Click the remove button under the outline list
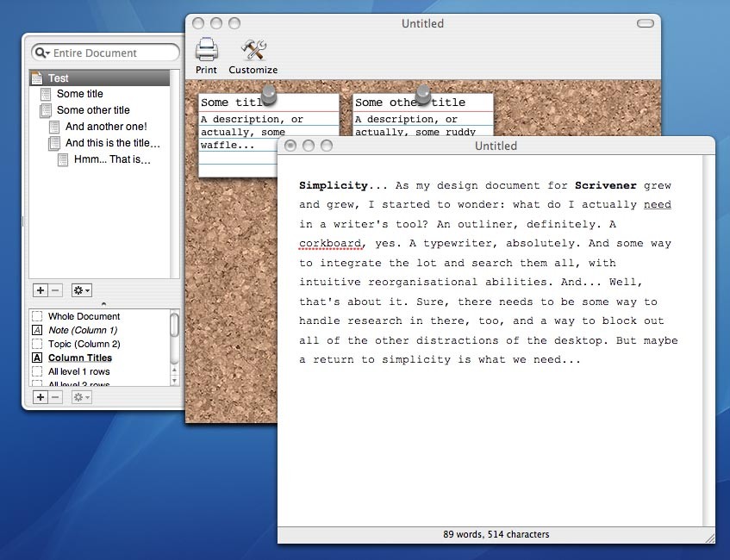 54,291
